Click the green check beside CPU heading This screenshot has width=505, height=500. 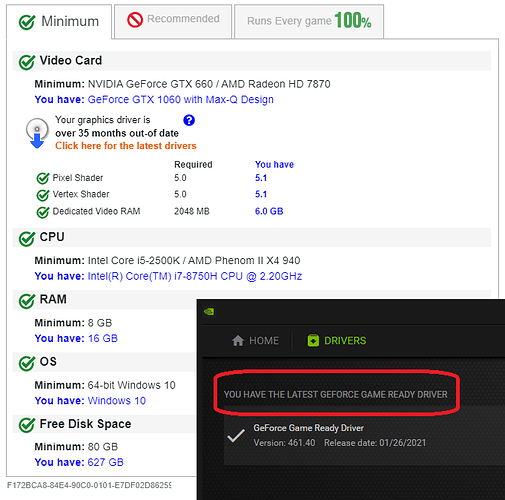[x=27, y=238]
